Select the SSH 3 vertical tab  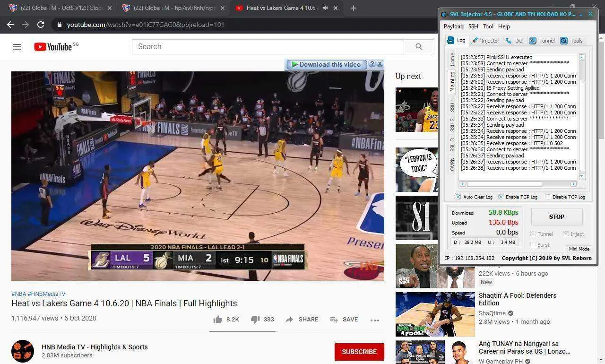pos(452,145)
